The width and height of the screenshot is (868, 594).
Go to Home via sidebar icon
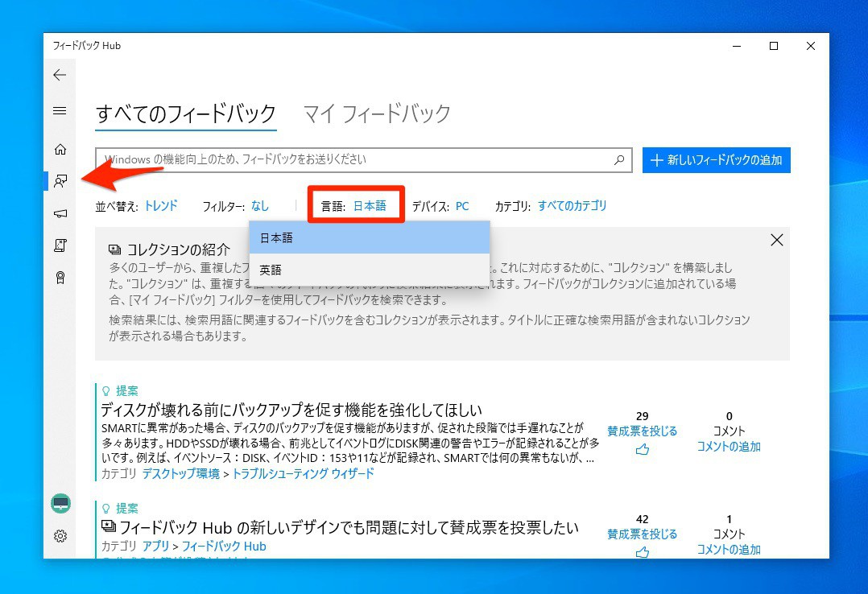pyautogui.click(x=60, y=149)
